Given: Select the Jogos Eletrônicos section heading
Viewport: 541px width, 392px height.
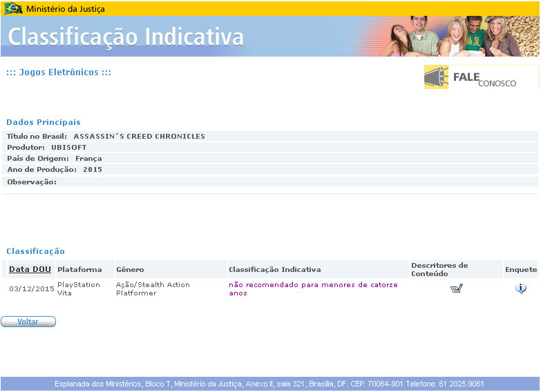Looking at the screenshot, I should click(x=59, y=72).
